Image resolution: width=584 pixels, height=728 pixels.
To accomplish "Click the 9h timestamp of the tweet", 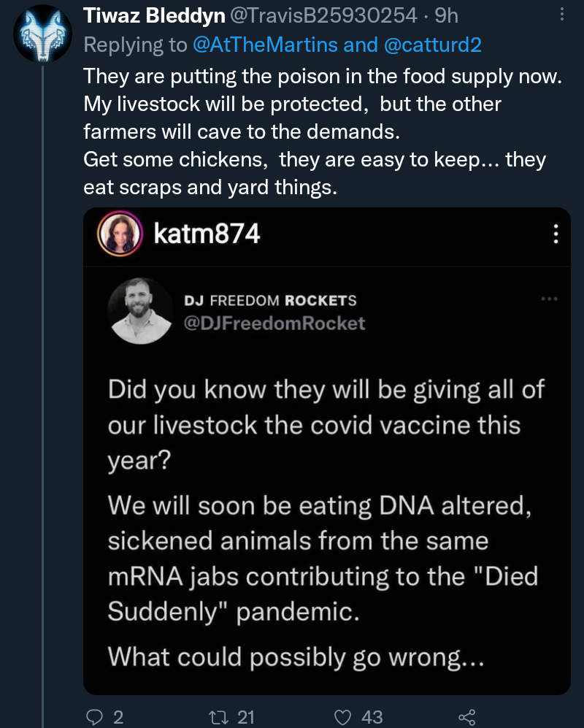I will [446, 15].
